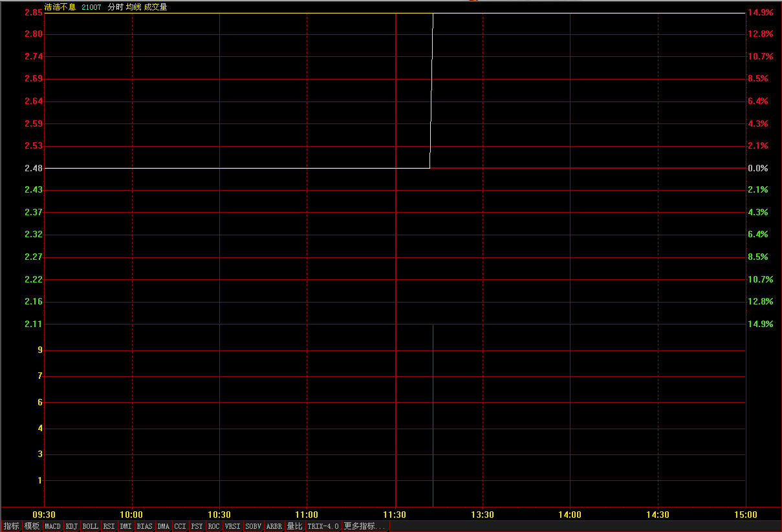Image resolution: width=782 pixels, height=532 pixels.
Task: Click the 13:30 time label
Action: point(483,515)
